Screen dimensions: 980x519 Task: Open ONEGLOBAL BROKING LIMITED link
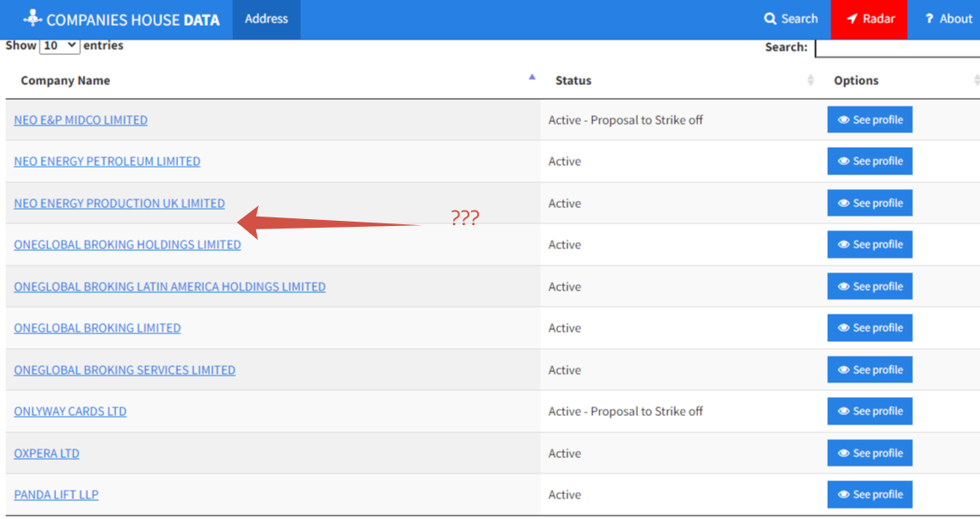(97, 328)
